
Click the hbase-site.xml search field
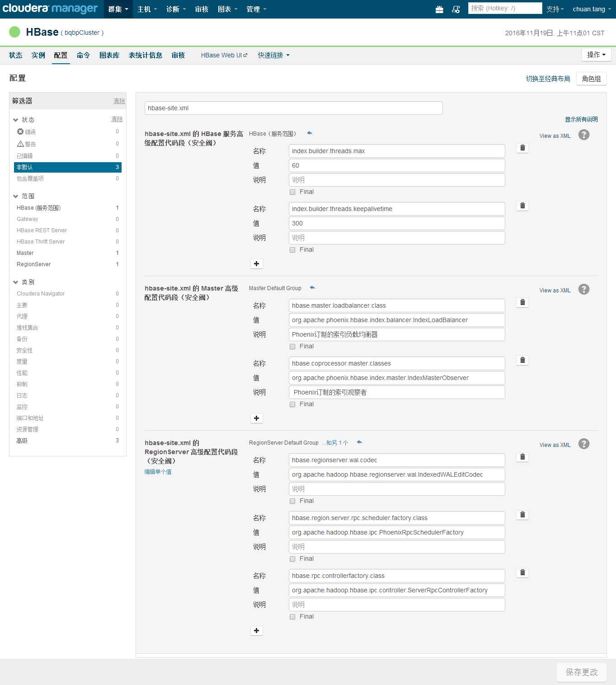pos(293,108)
